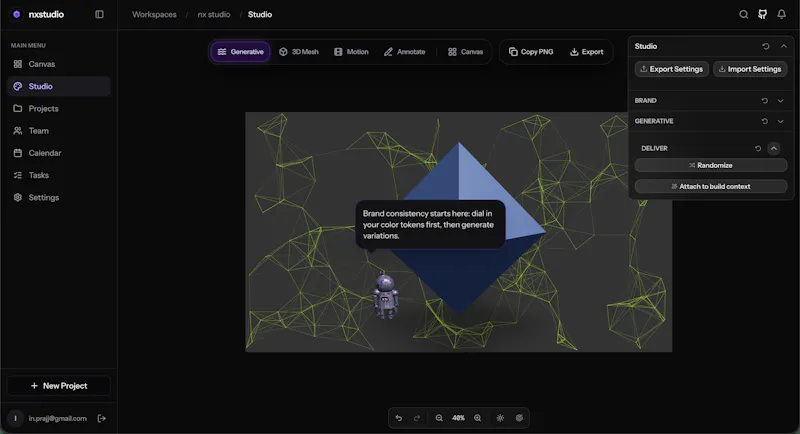Image resolution: width=800 pixels, height=434 pixels.
Task: Switch to Motion mode tab
Action: tap(351, 52)
